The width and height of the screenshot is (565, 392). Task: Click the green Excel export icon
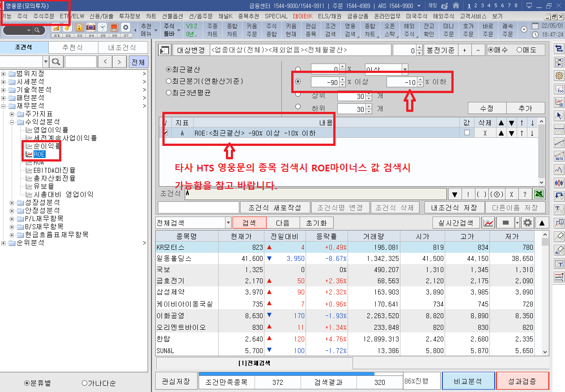[x=539, y=194]
